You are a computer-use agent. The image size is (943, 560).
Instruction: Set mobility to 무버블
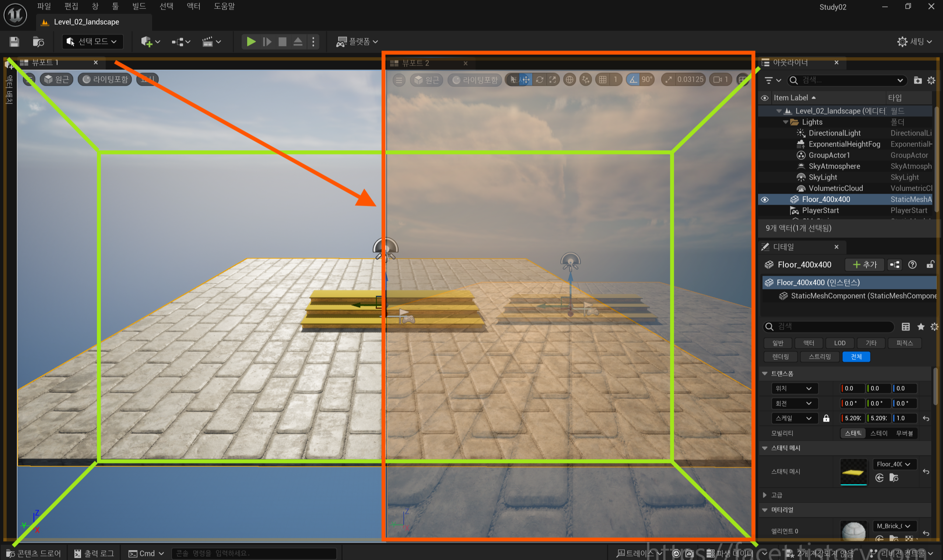tap(904, 433)
